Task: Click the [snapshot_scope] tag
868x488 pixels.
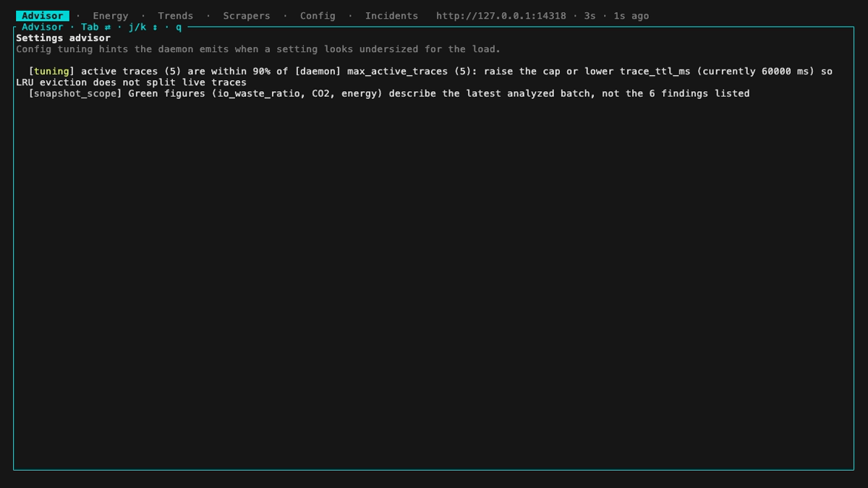Action: (75, 93)
